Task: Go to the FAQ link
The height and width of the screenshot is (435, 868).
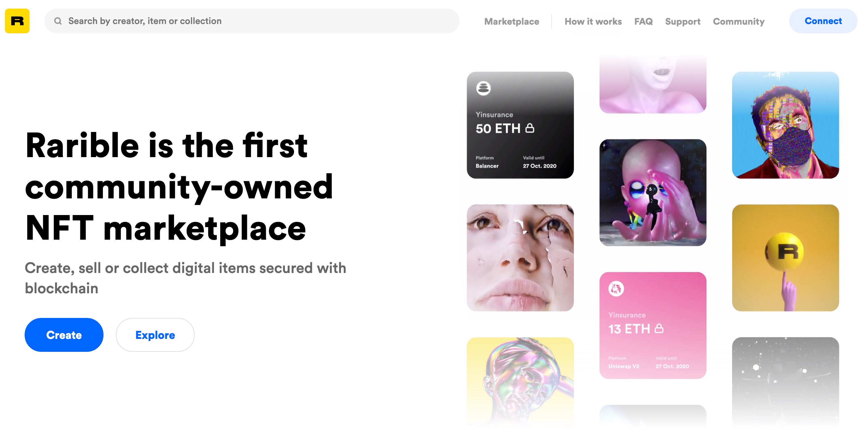Action: tap(643, 21)
